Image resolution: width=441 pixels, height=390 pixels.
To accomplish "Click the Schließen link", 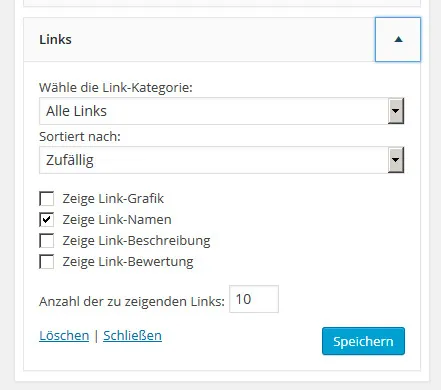I will click(x=132, y=336).
